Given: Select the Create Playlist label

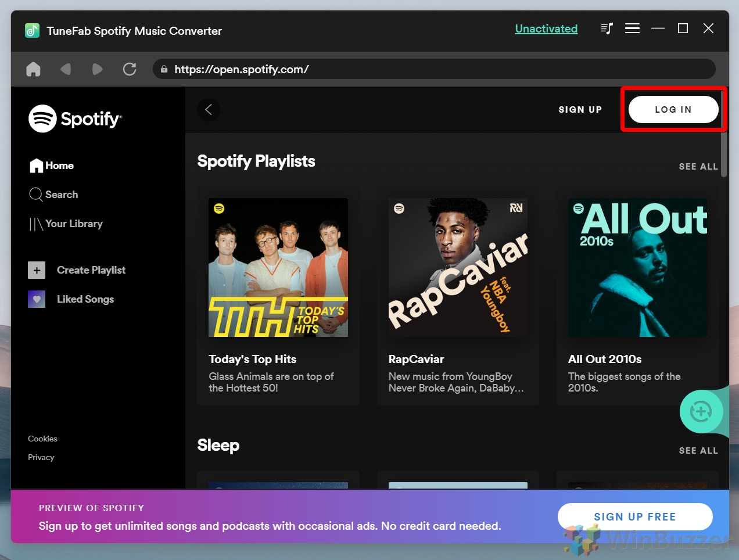Looking at the screenshot, I should (x=91, y=270).
